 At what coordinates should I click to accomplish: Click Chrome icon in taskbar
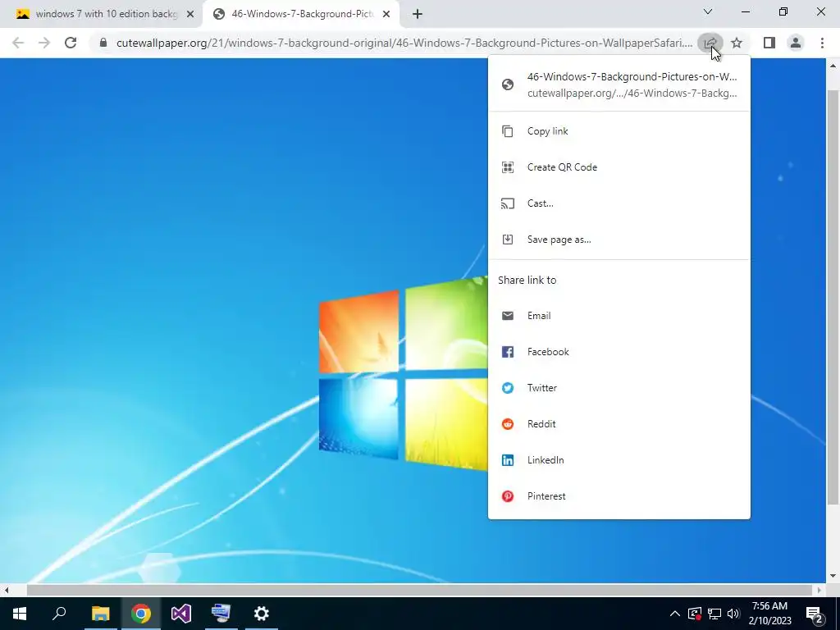pyautogui.click(x=141, y=614)
